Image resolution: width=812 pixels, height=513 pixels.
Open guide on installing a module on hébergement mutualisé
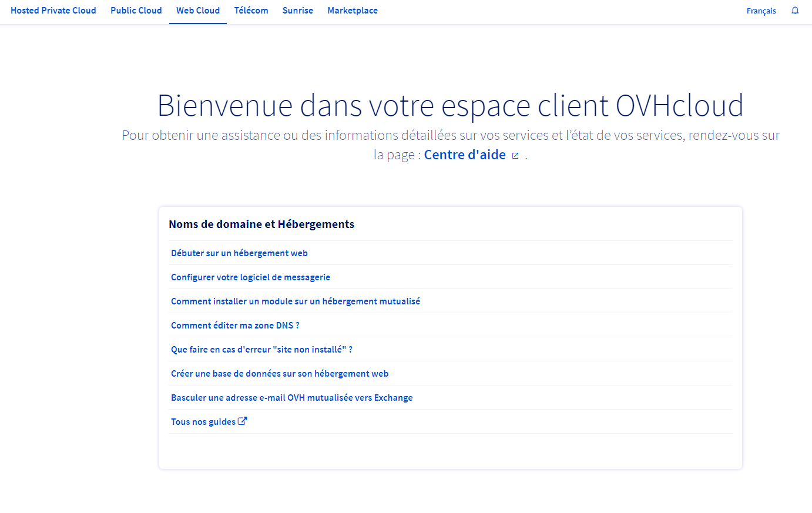coord(296,301)
